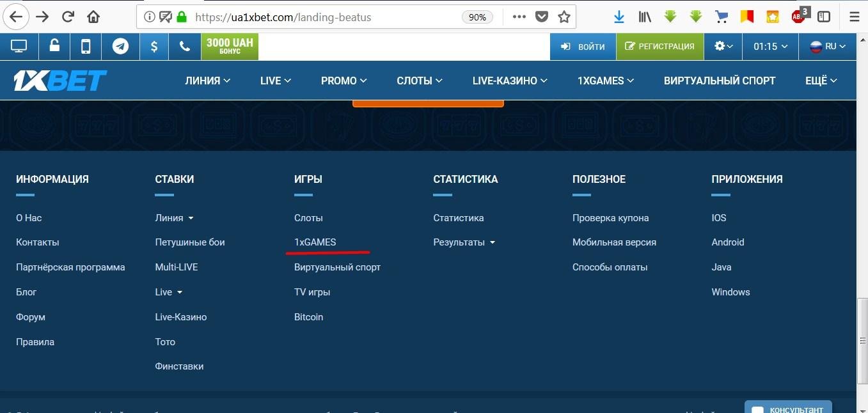Expand the 1XGAMES navigation menu

tap(606, 81)
